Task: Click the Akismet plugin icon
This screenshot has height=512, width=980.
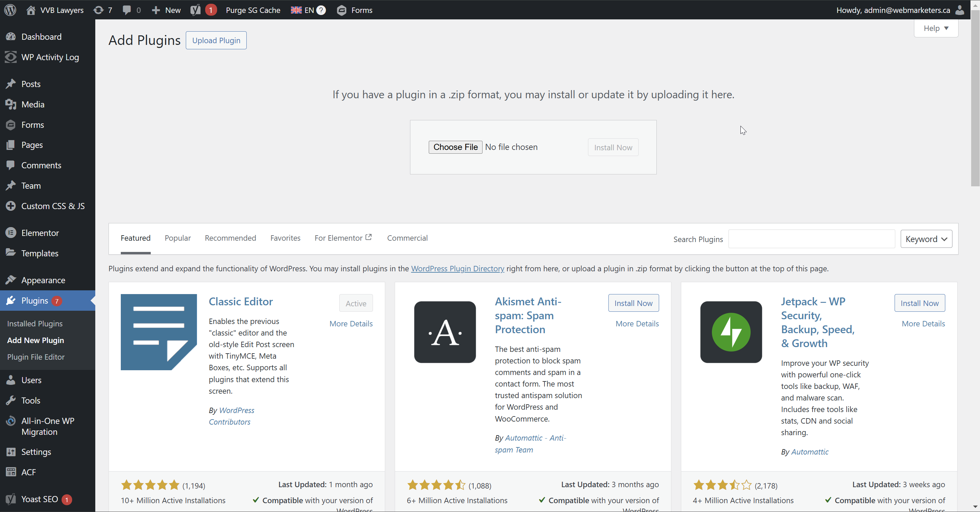Action: point(445,332)
